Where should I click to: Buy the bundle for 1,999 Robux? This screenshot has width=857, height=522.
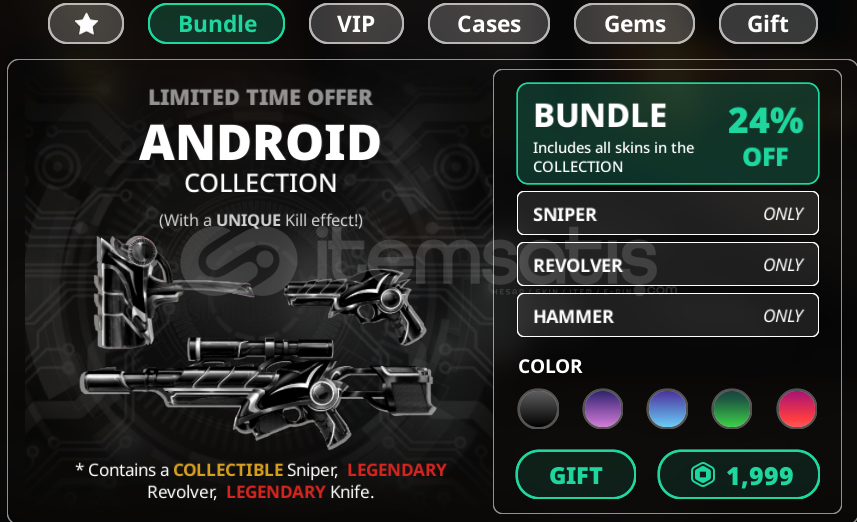738,474
